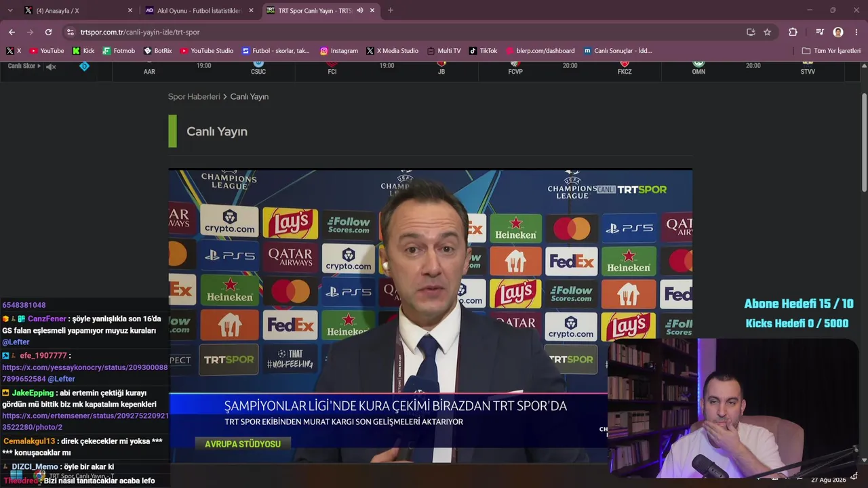Image resolution: width=868 pixels, height=488 pixels.
Task: Click the Canlı Yayın breadcrumb item
Action: pyautogui.click(x=250, y=97)
